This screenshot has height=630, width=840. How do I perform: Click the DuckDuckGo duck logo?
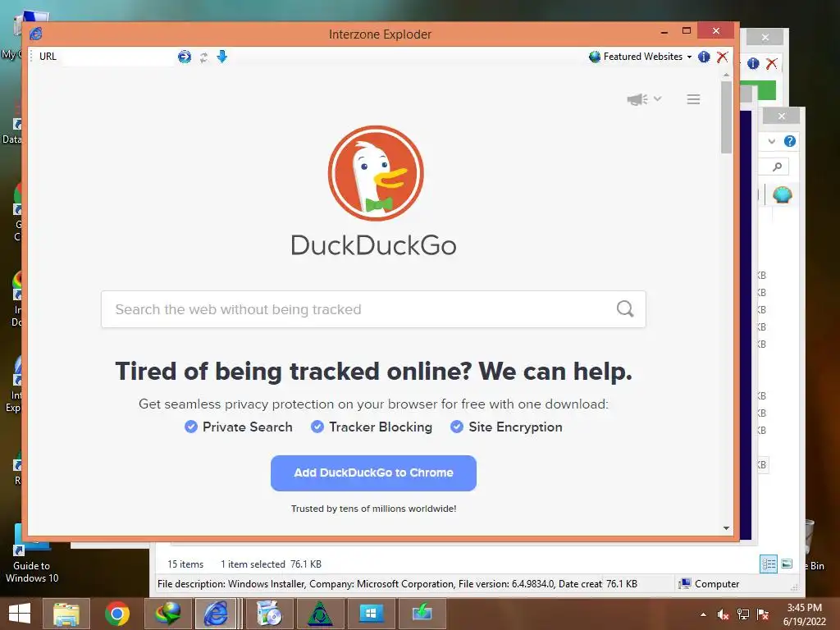tap(376, 173)
